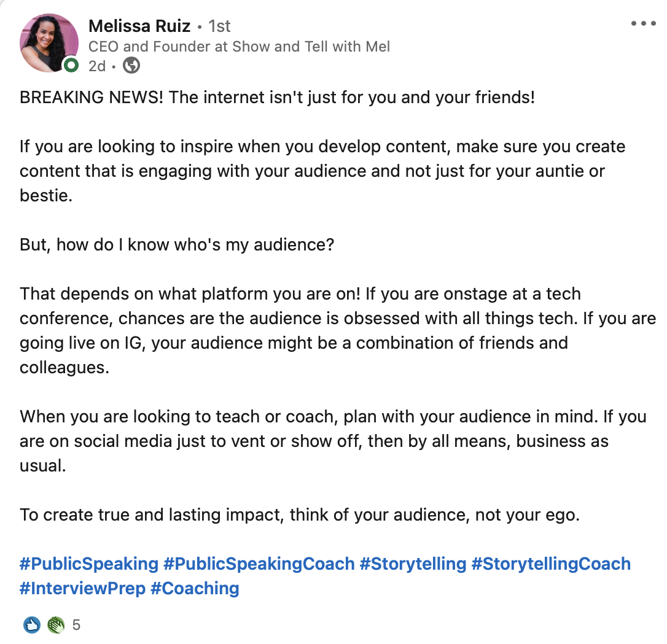Viewport: 667px width, 644px height.
Task: Open Melissa Ruiz's profile via her name
Action: 139,26
